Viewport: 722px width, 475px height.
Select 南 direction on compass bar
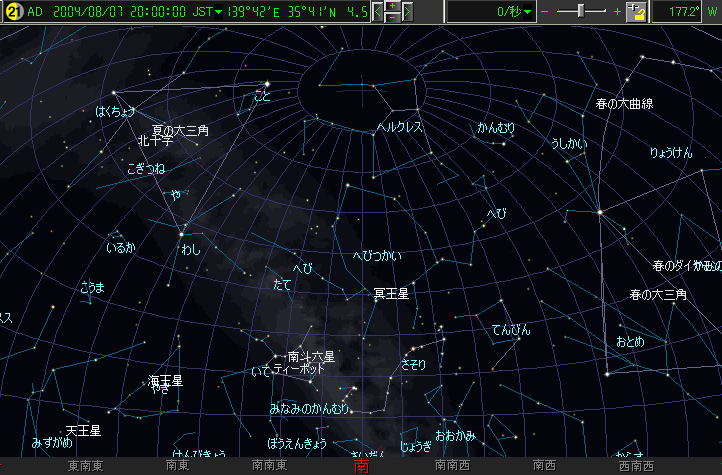(361, 466)
